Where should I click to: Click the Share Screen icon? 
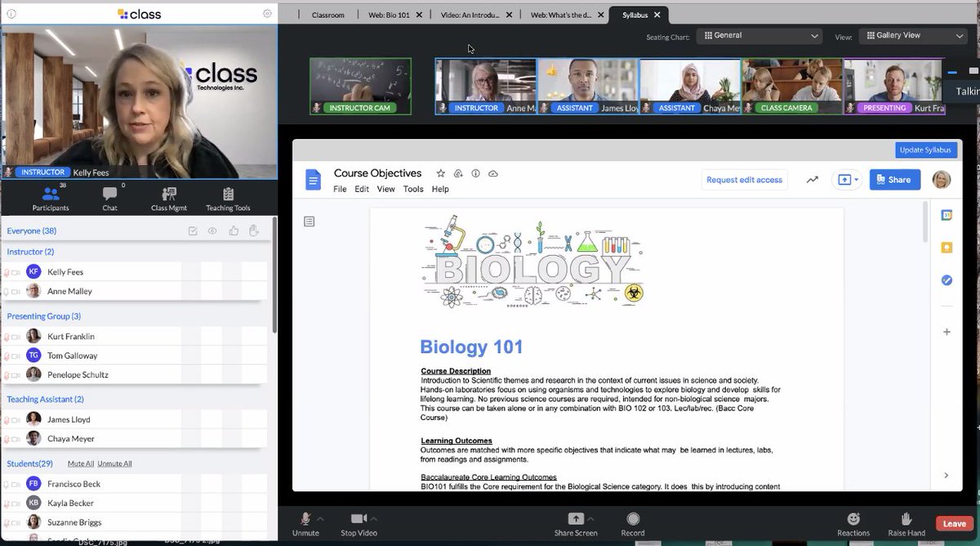click(x=576, y=519)
